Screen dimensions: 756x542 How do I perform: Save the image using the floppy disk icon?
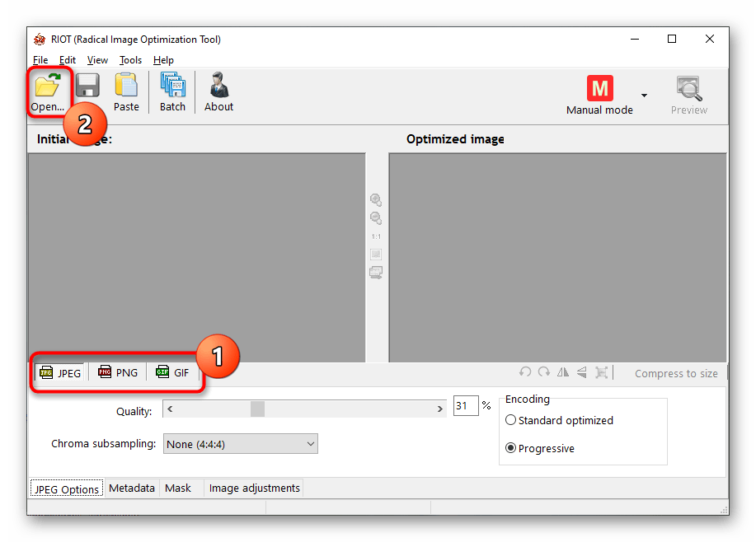pyautogui.click(x=87, y=86)
